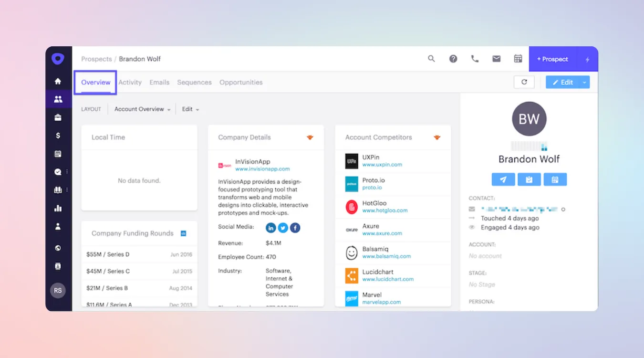Open Opportunities via sidebar dollar icon
644x358 pixels.
(58, 136)
